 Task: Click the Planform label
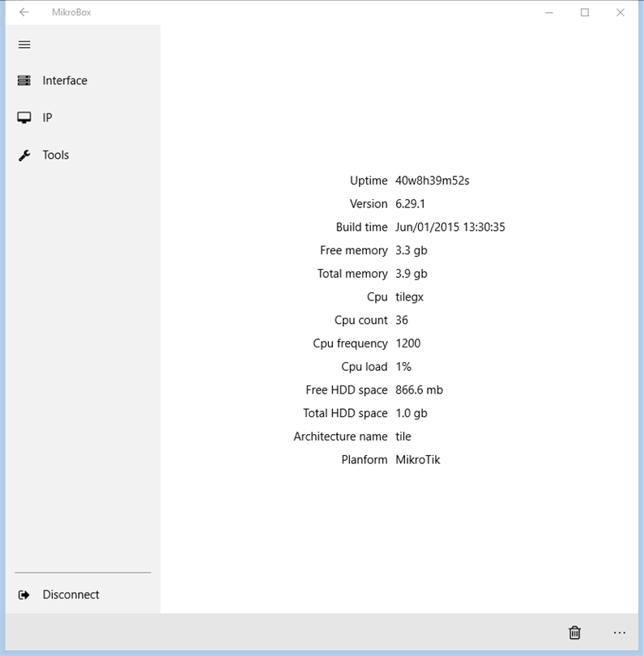[x=364, y=460]
